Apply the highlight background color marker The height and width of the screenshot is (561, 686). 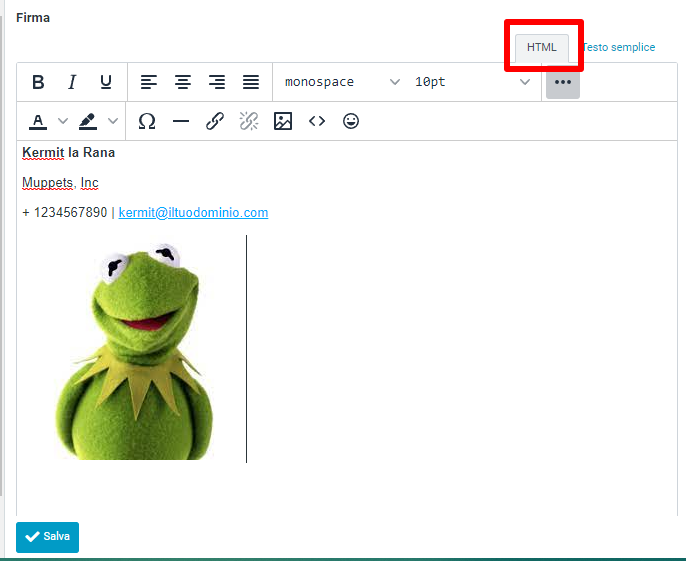click(88, 121)
